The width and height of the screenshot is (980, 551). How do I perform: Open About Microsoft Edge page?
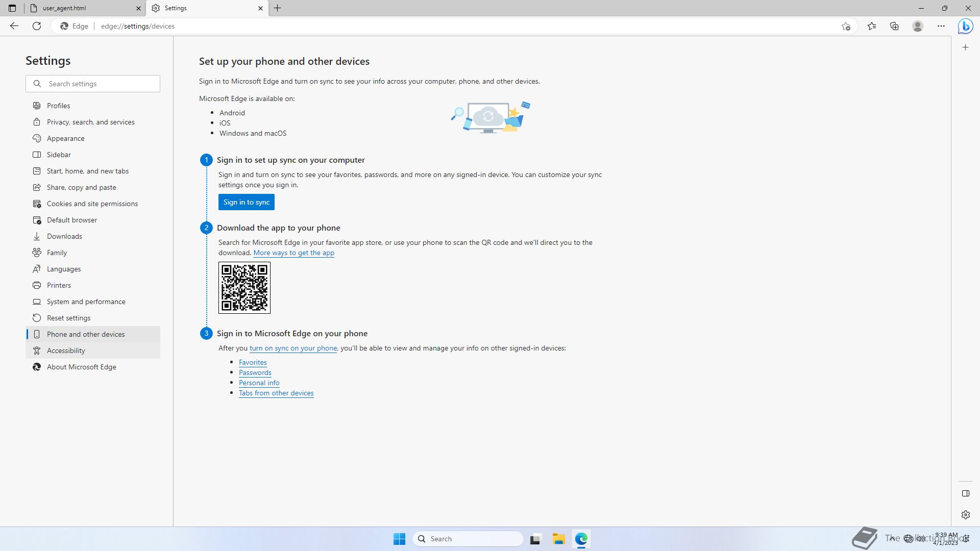pos(93,367)
